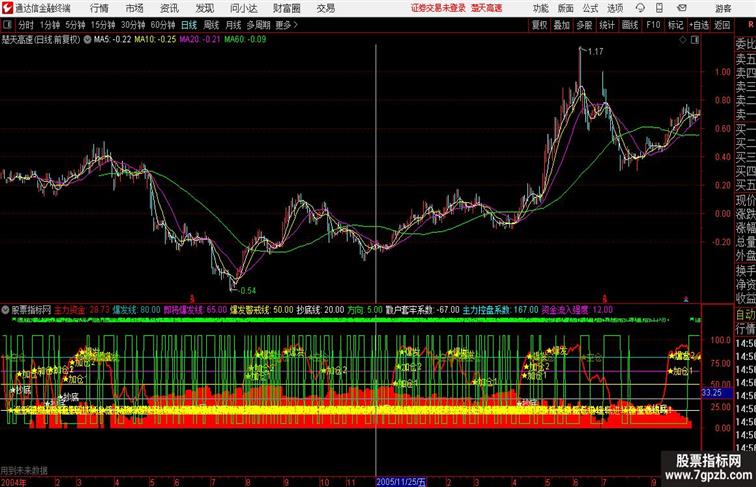Image resolution: width=756 pixels, height=487 pixels.
Task: Click the 用到未来数据 notice text
Action: pos(24,471)
